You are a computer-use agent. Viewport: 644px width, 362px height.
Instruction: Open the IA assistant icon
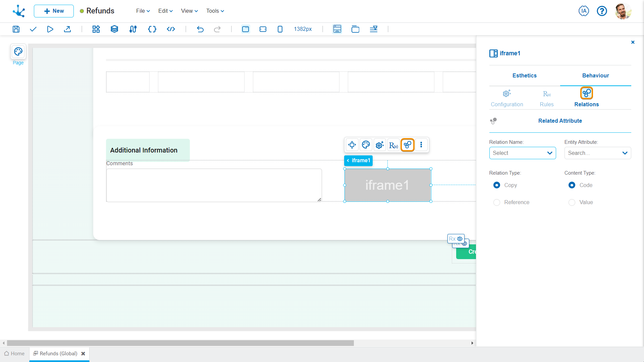click(x=584, y=11)
